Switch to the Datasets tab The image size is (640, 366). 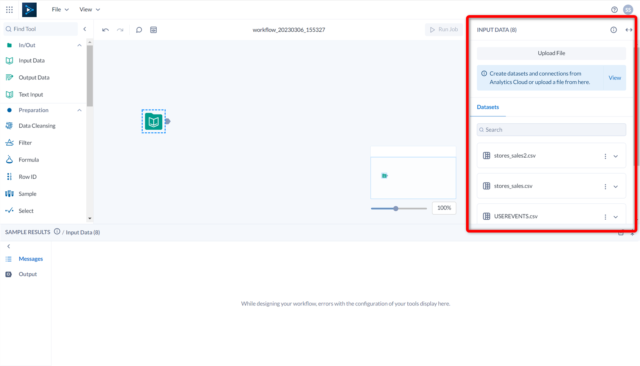488,107
